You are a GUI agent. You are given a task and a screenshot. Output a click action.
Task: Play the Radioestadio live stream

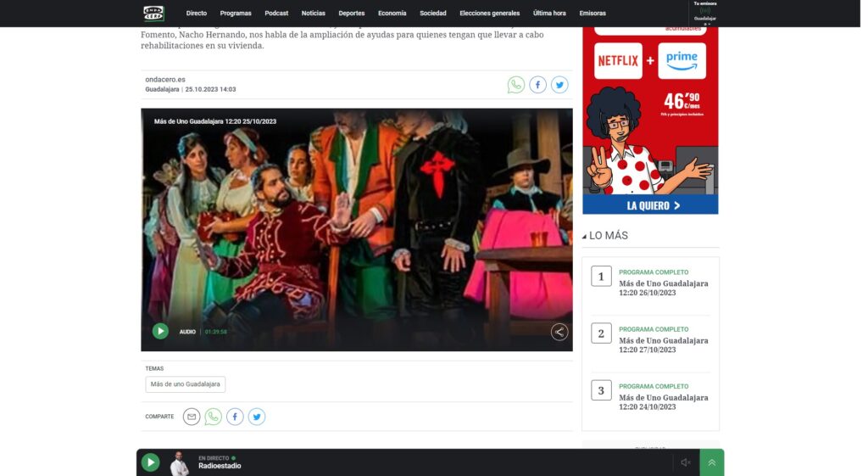click(150, 462)
